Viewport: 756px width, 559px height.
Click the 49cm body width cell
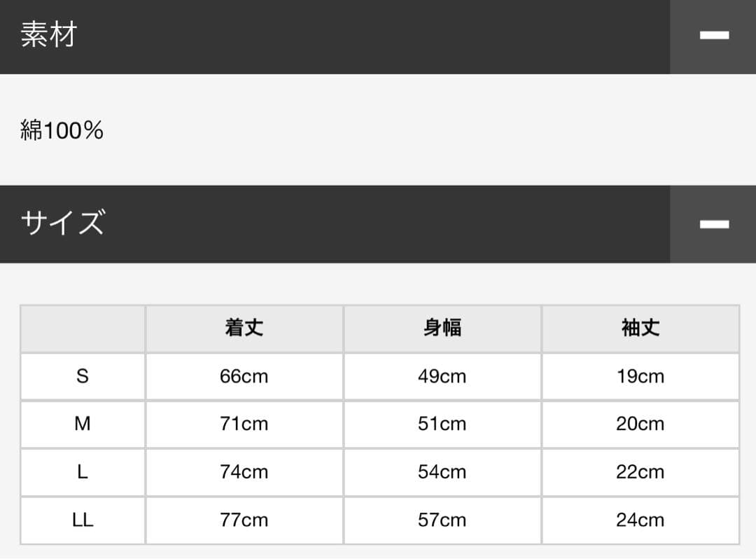(x=442, y=376)
